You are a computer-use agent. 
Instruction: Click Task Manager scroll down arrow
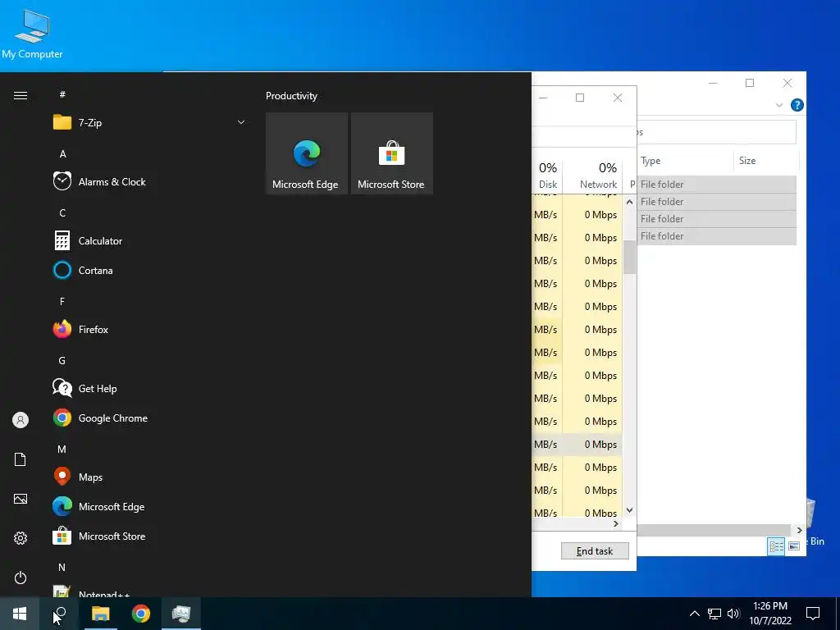coord(629,510)
